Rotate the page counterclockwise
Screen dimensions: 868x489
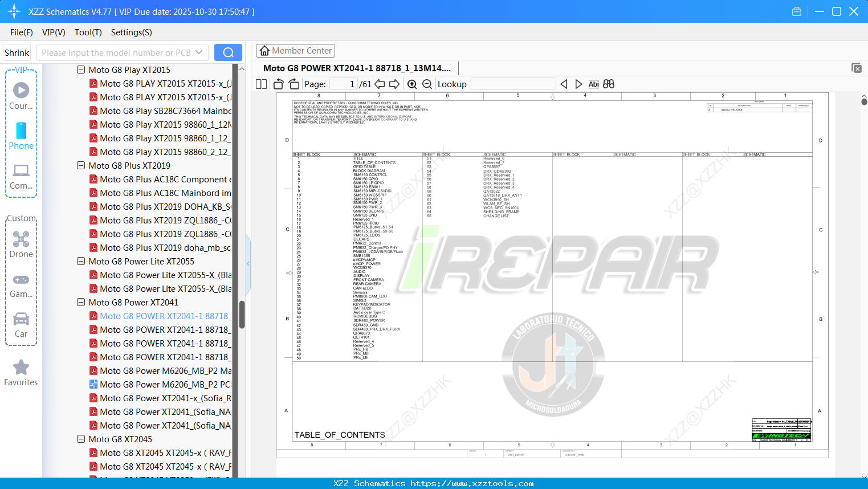(279, 84)
